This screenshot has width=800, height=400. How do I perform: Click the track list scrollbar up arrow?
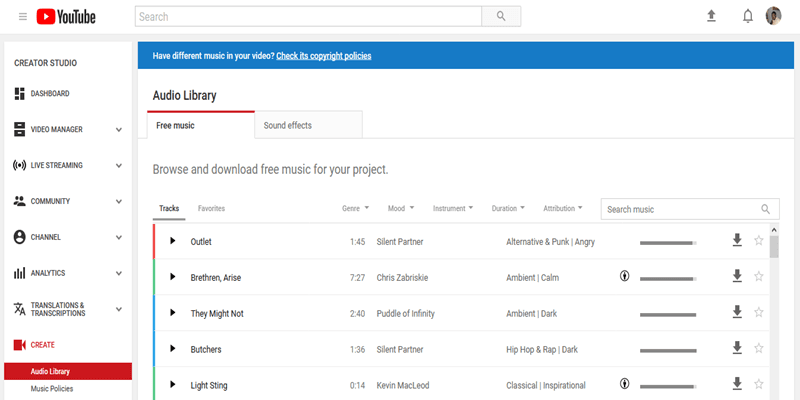tap(774, 230)
